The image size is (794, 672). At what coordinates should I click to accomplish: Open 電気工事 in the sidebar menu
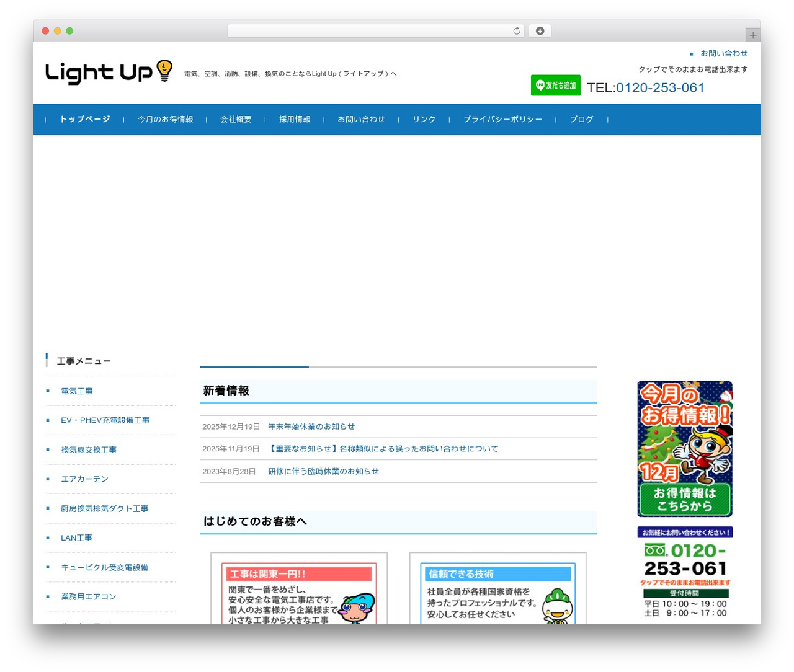click(77, 391)
